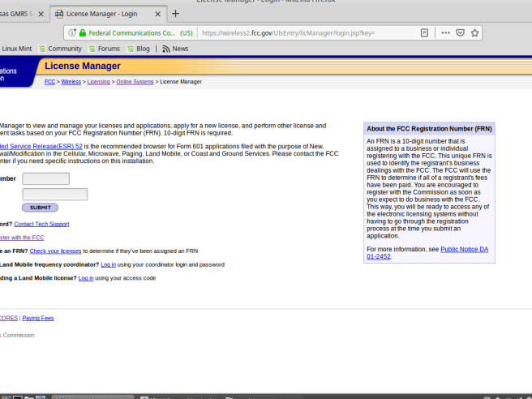Click the Licensing breadcrumb link

pos(98,82)
